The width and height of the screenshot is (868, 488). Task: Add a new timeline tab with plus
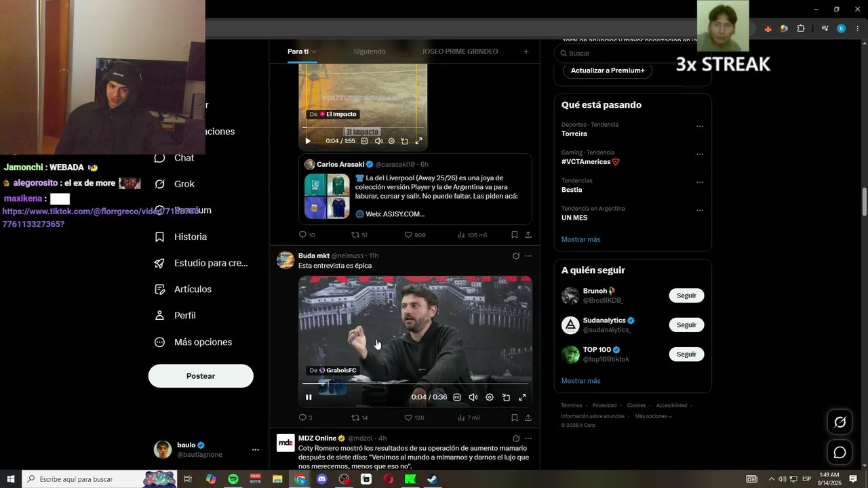[526, 52]
